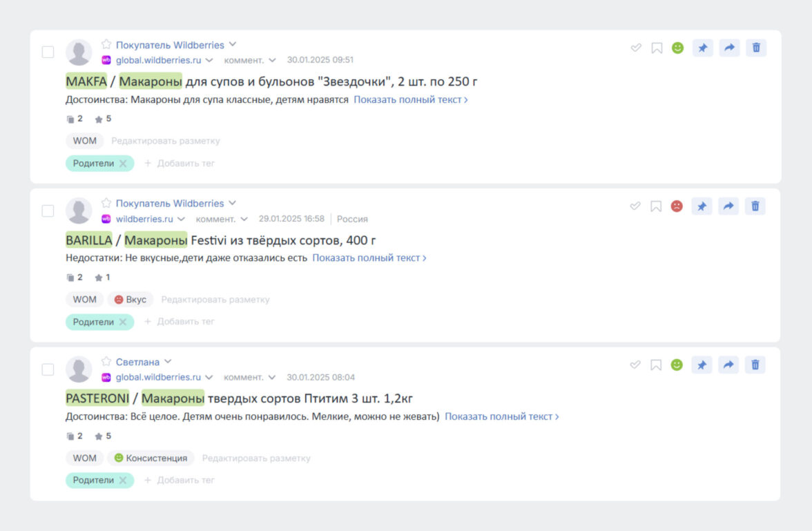Share the PASTERONI review via arrow icon

tap(728, 365)
